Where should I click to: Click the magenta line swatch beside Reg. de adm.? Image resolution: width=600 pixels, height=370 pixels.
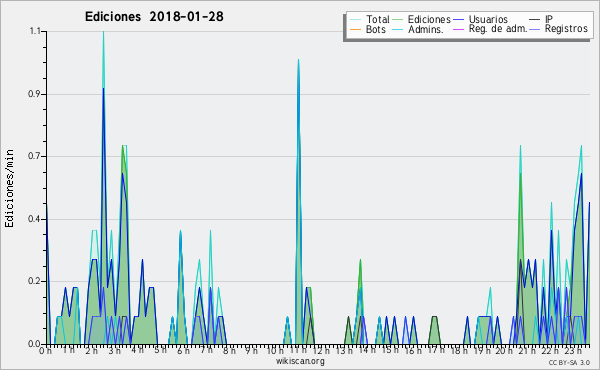pyautogui.click(x=458, y=29)
